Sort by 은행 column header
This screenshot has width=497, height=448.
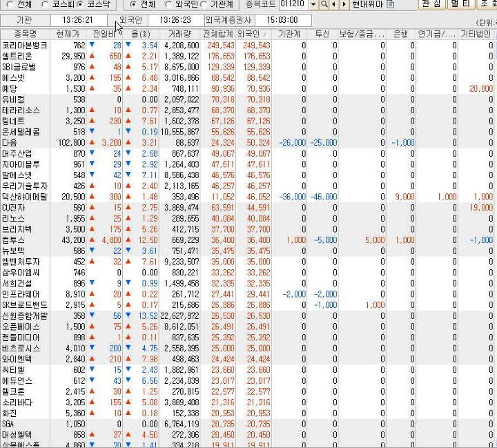pos(400,34)
